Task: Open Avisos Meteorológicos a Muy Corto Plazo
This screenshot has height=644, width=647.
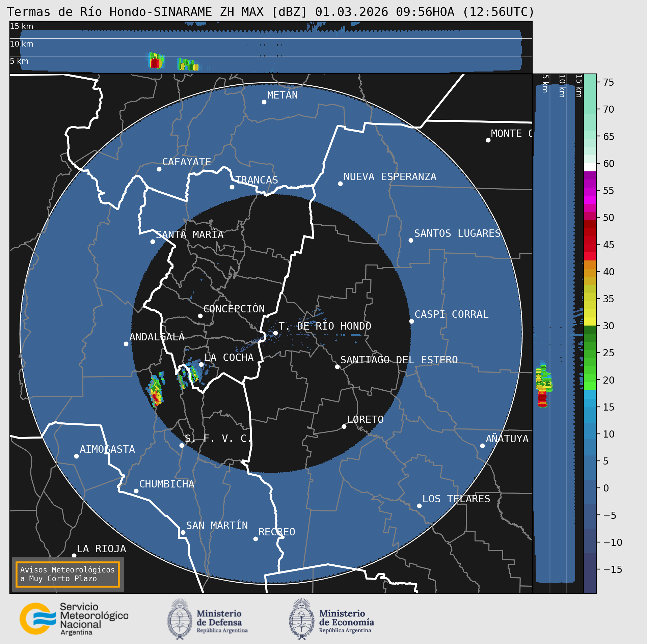Action: (68, 574)
